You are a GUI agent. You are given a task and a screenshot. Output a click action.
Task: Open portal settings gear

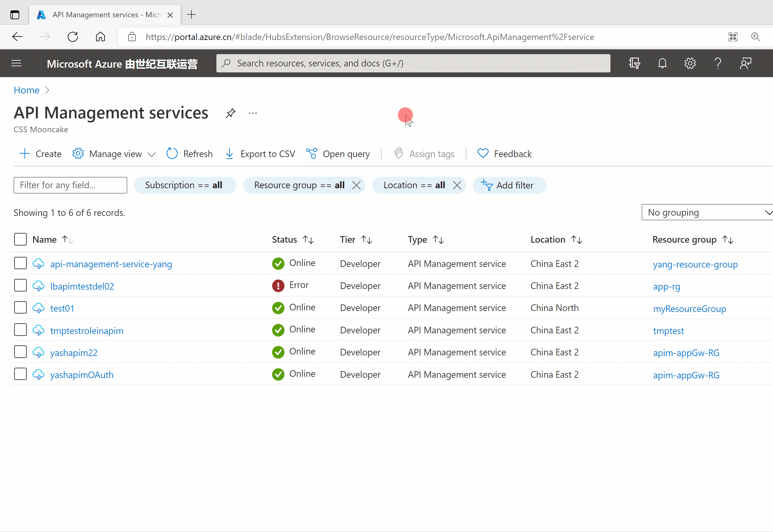[x=690, y=63]
